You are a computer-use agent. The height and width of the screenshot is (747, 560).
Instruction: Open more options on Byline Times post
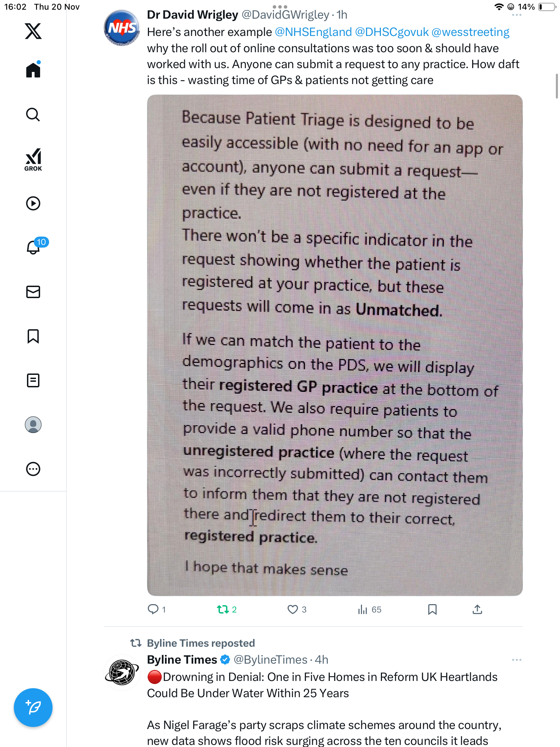coord(516,660)
